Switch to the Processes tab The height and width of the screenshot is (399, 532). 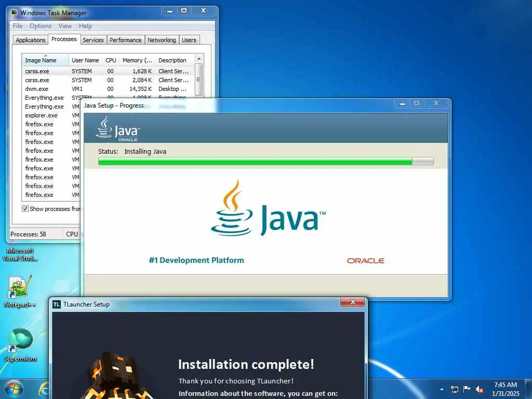click(64, 39)
